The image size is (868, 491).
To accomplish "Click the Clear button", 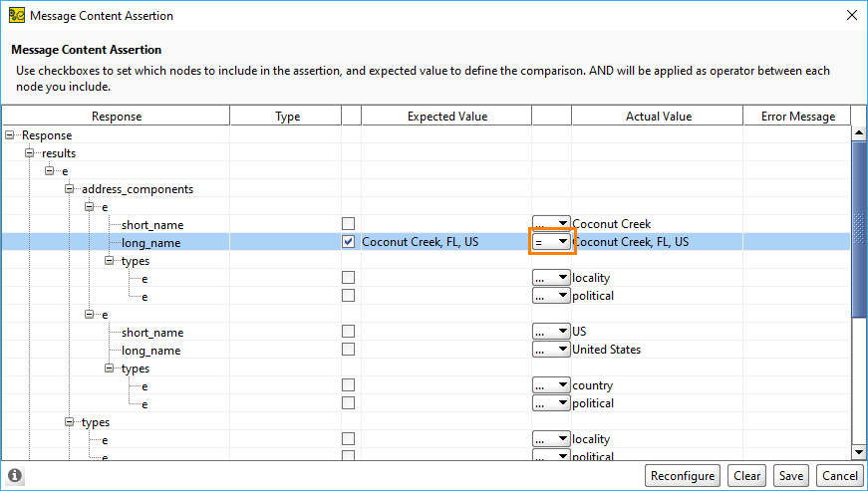I will pos(746,476).
